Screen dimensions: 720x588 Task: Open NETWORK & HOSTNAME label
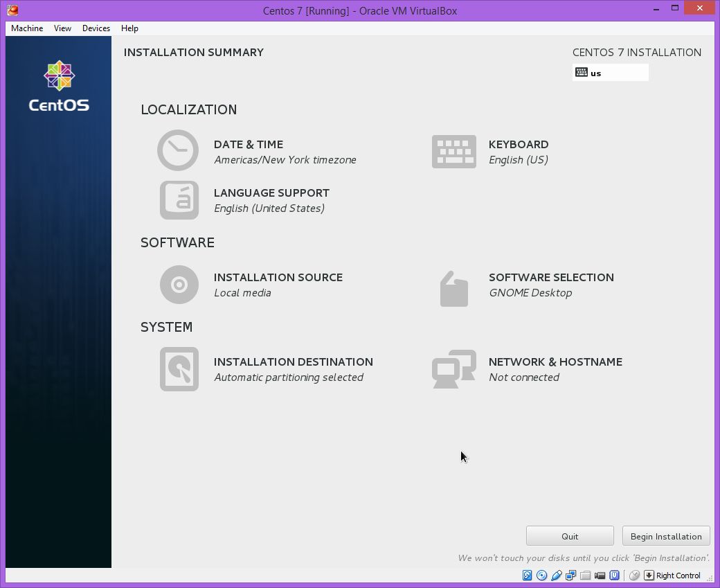click(x=556, y=362)
